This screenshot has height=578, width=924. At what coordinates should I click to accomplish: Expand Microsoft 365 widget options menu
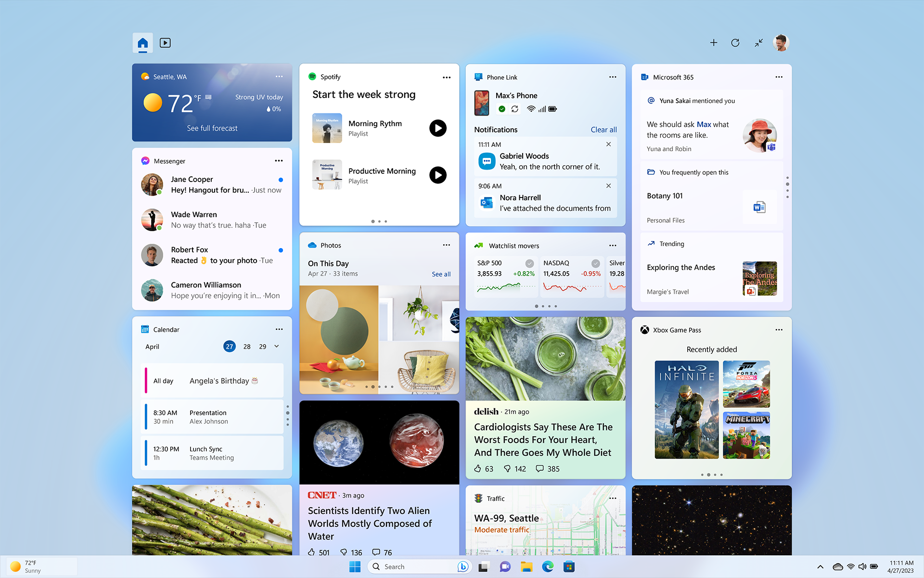779,77
